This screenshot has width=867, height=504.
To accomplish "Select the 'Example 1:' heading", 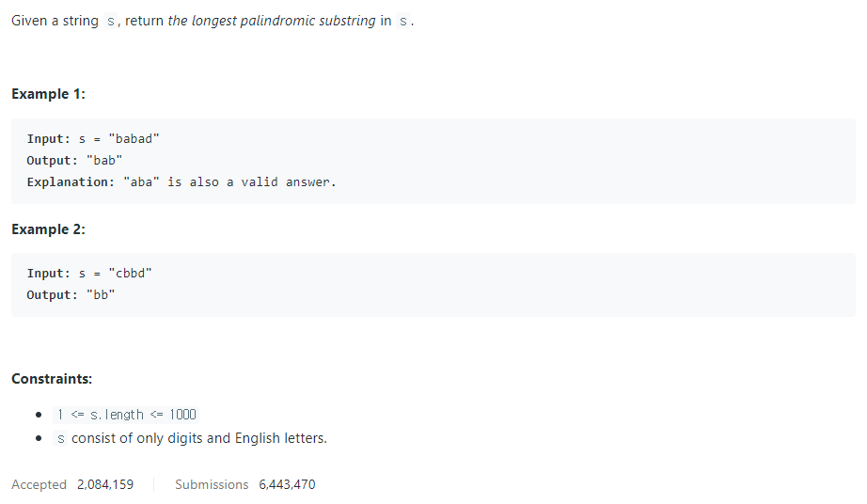I will coord(48,94).
